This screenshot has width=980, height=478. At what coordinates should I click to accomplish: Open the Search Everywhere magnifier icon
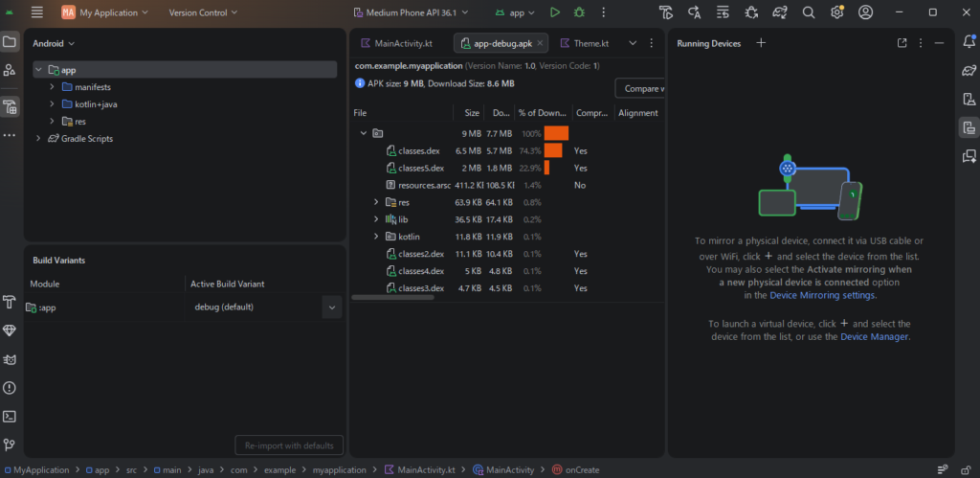(x=809, y=12)
